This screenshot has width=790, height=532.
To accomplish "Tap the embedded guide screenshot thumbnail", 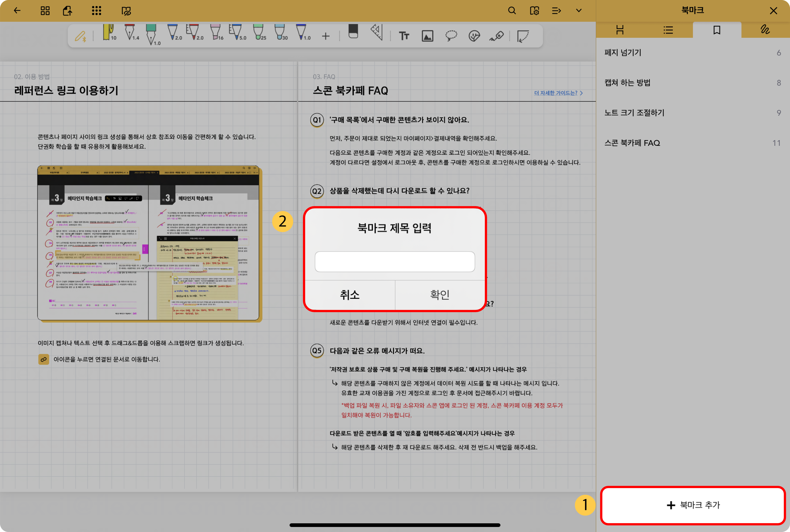I will point(148,243).
